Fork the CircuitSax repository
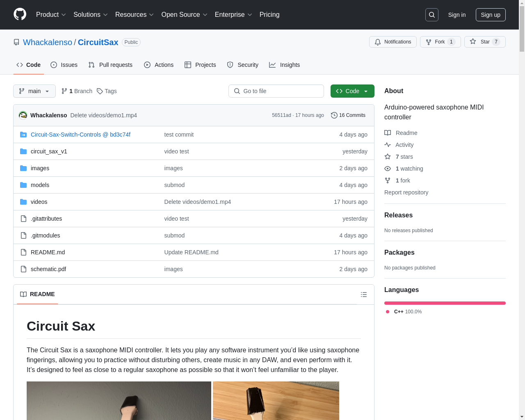525x420 pixels. (x=440, y=42)
